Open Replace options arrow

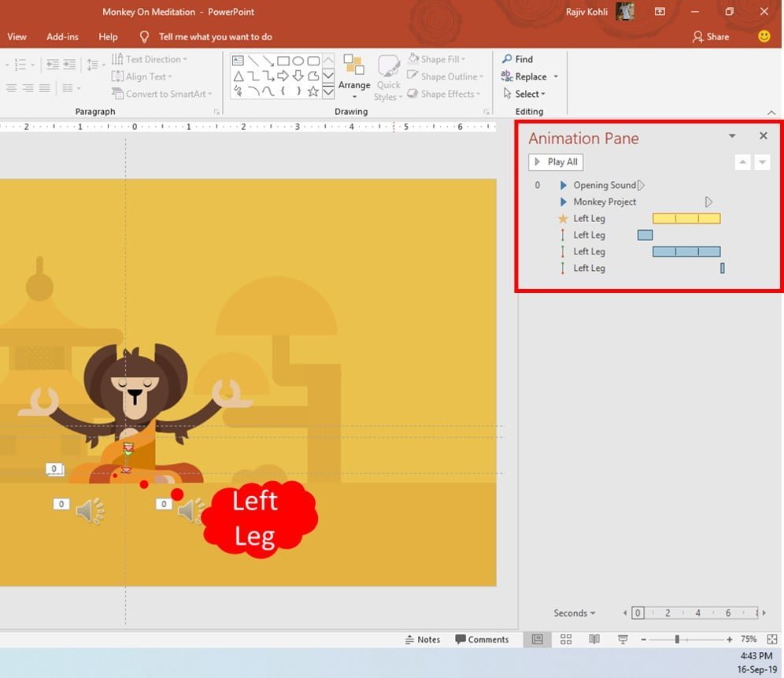click(556, 76)
